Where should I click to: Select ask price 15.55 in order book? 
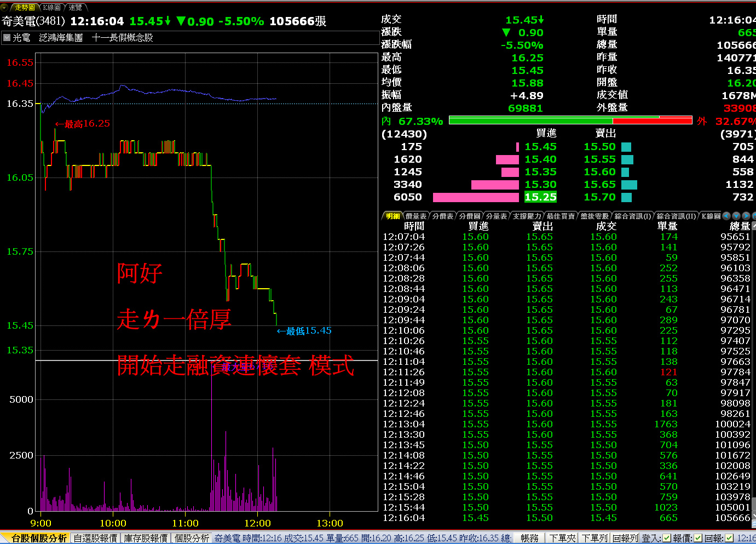coord(599,159)
